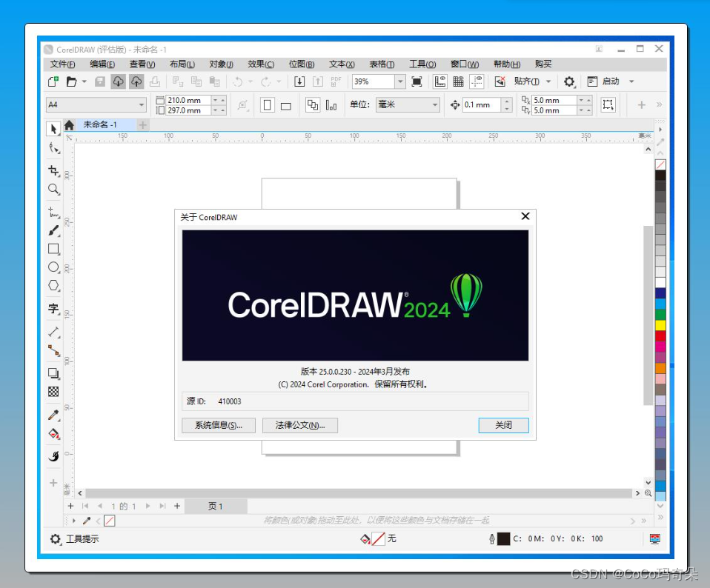710x588 pixels.
Task: Click the 工具提示 status bar gear
Action: (x=56, y=538)
